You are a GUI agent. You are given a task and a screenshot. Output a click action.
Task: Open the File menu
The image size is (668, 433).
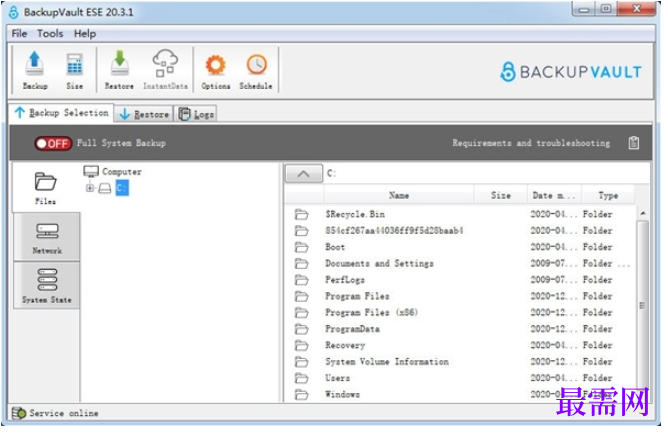coord(19,33)
